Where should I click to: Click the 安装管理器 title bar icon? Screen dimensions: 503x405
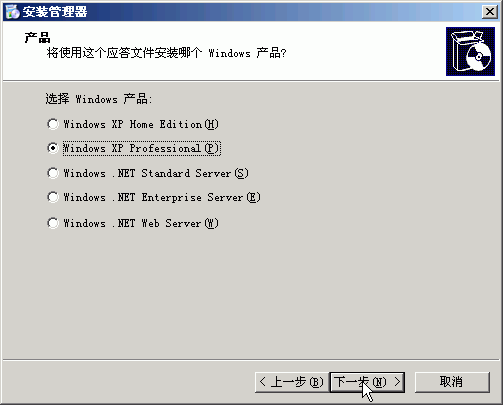(x=13, y=12)
